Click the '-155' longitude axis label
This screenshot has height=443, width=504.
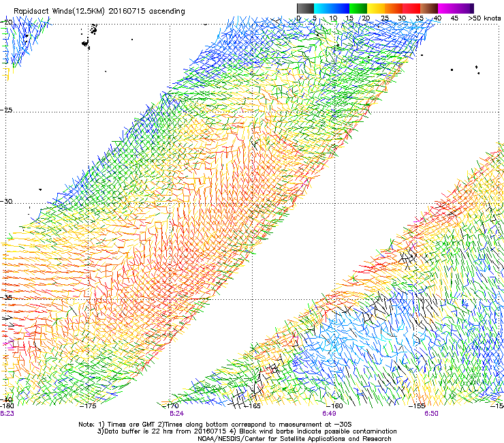417,406
